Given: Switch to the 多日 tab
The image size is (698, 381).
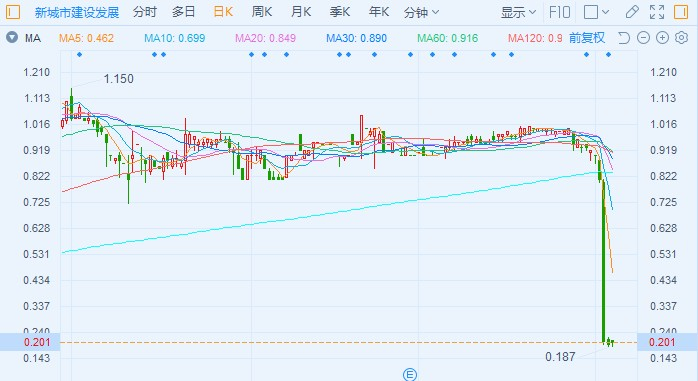Looking at the screenshot, I should [x=183, y=12].
